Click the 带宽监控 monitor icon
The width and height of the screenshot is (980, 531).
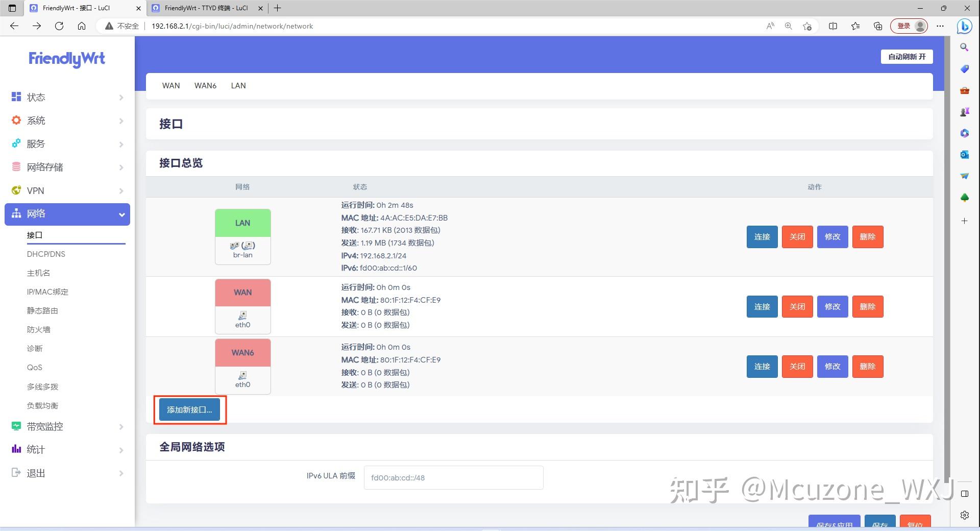pyautogui.click(x=15, y=426)
